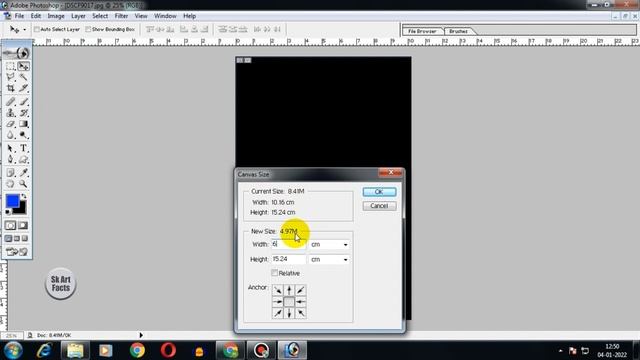Select the Custom Shape tool
Viewport: 640px width, 360px height.
tap(23, 160)
